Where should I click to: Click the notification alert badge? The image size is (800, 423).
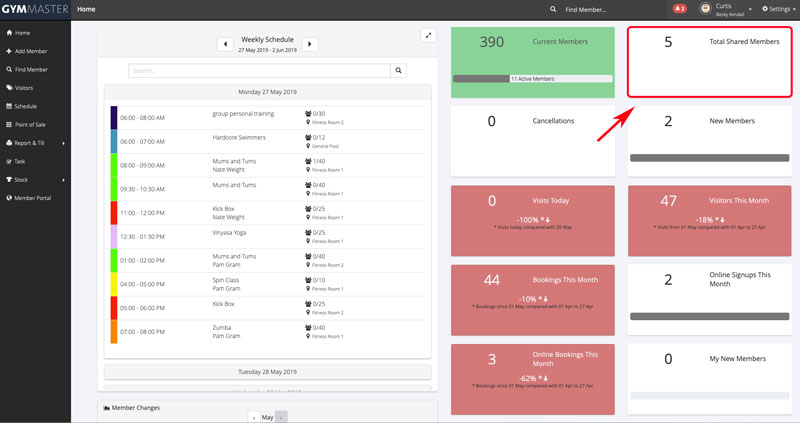pyautogui.click(x=680, y=9)
